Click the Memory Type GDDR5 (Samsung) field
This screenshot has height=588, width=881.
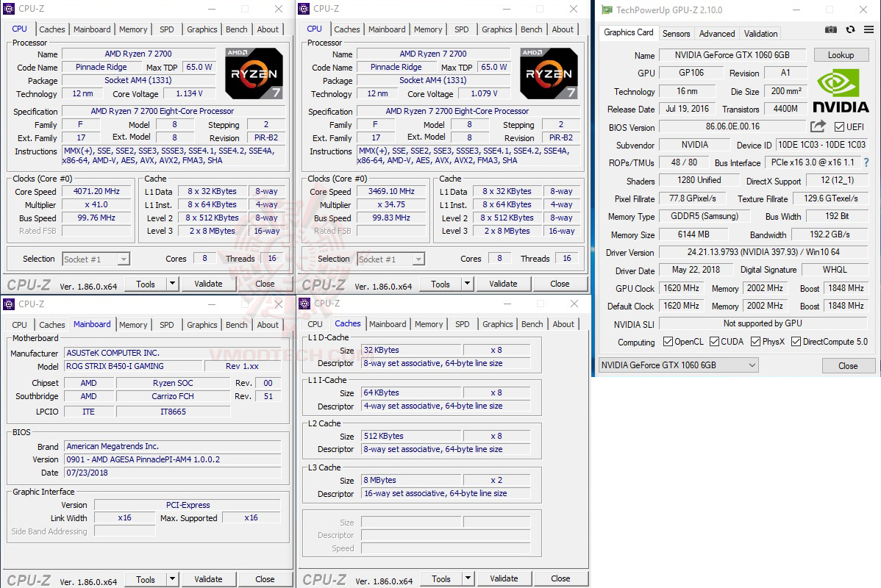[705, 216]
